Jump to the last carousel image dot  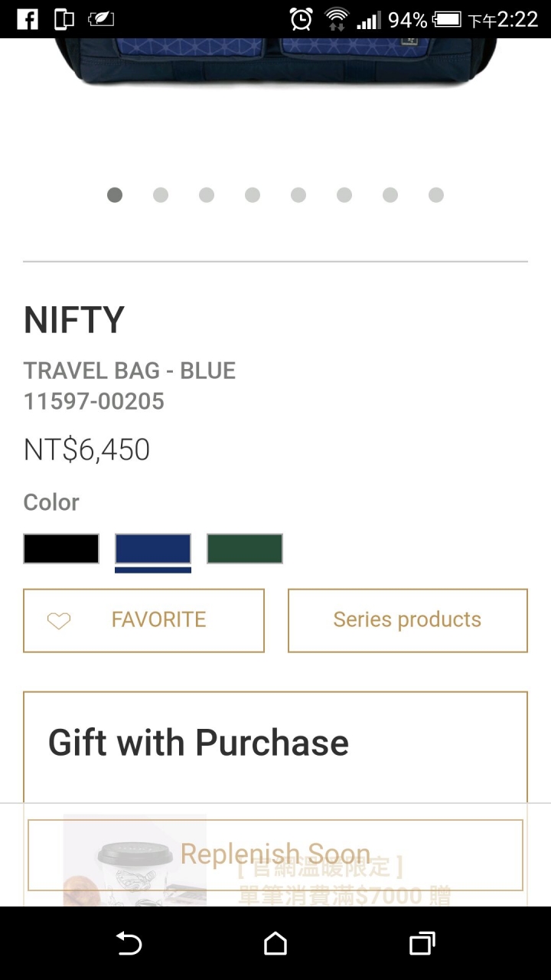click(436, 195)
